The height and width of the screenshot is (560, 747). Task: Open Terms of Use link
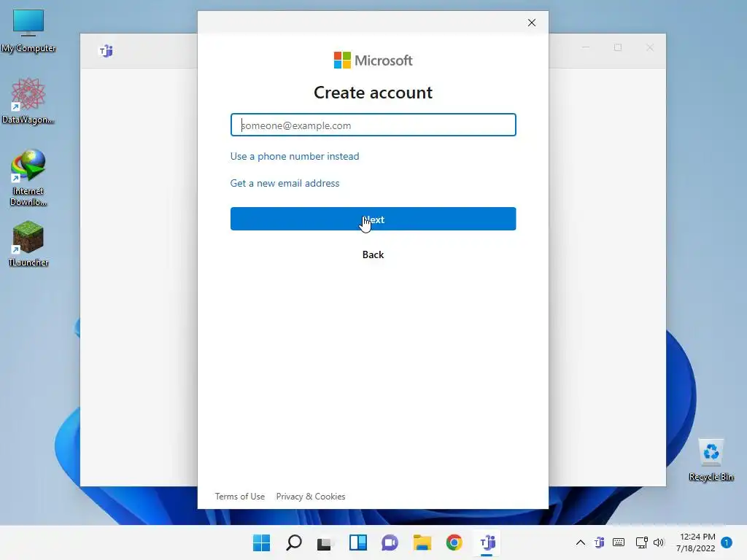click(x=239, y=496)
